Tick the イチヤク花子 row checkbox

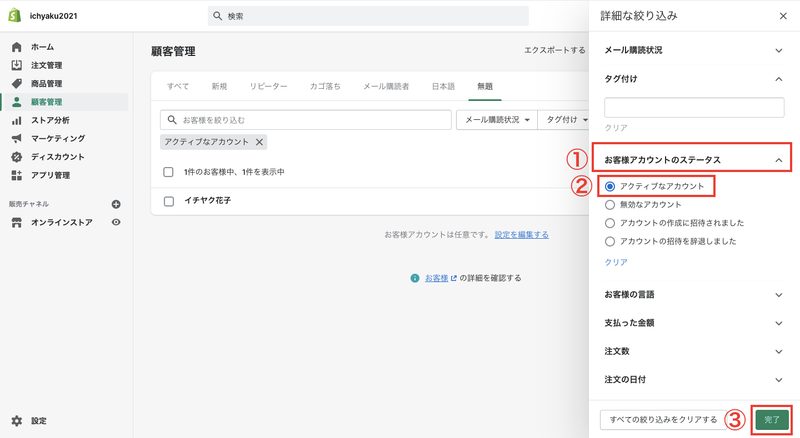pos(168,201)
